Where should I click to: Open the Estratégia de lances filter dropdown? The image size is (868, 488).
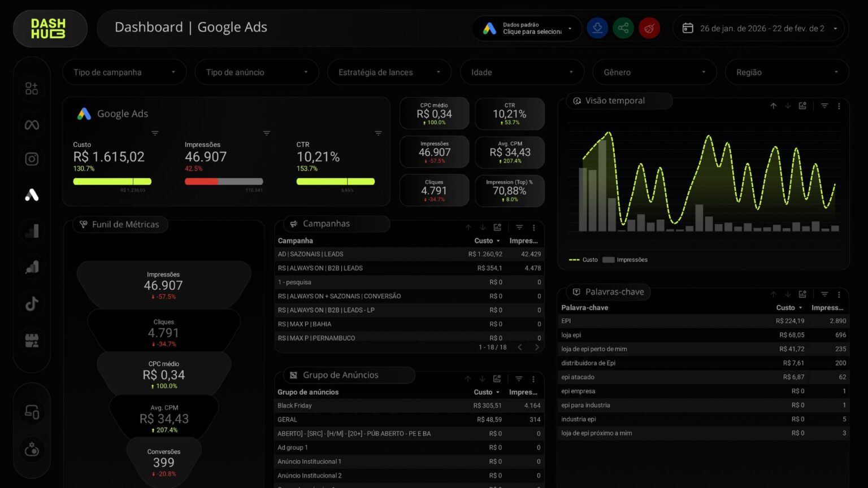pyautogui.click(x=389, y=72)
